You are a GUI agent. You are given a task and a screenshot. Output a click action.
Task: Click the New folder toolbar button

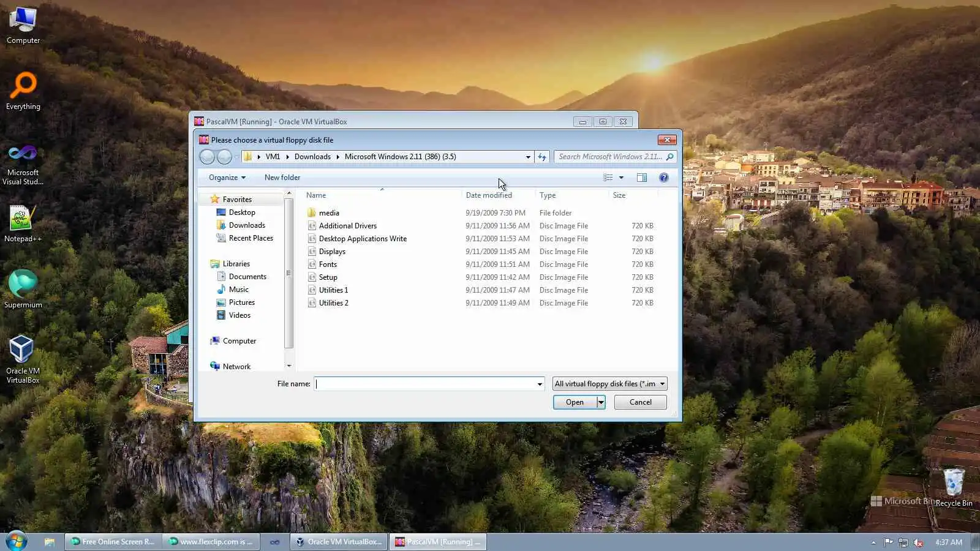pyautogui.click(x=282, y=178)
